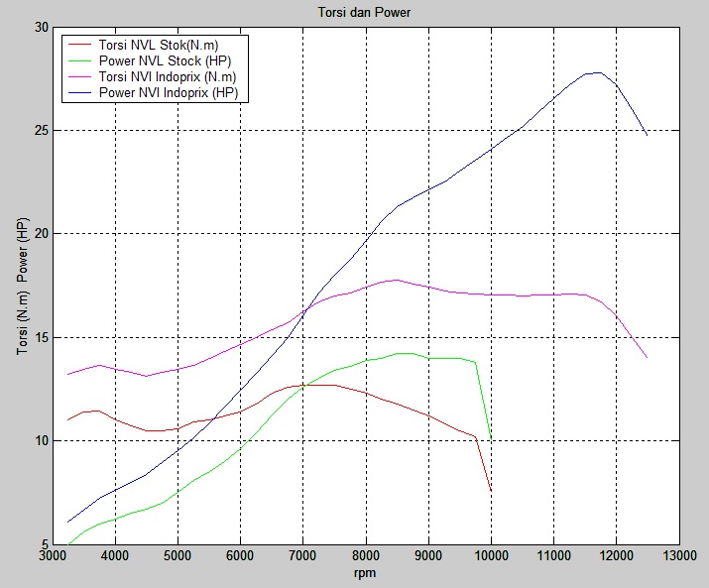Click the red curve's end point at 10000 rpm
This screenshot has width=709, height=588.
click(x=491, y=491)
